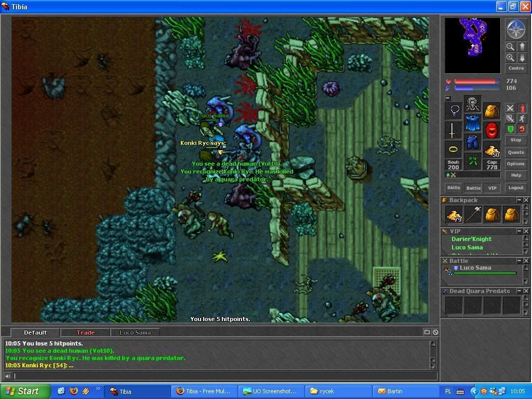
Task: Toggle the VIP window button
Action: click(x=493, y=188)
